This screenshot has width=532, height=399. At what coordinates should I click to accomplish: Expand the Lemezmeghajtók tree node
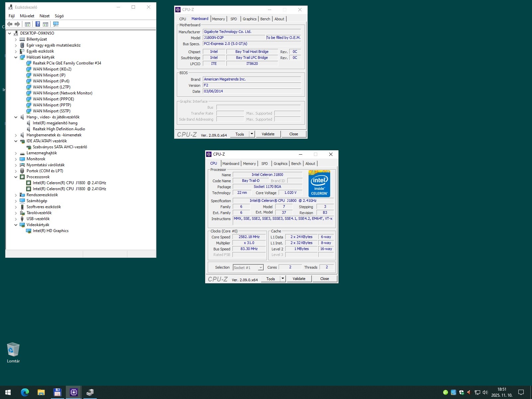click(16, 153)
